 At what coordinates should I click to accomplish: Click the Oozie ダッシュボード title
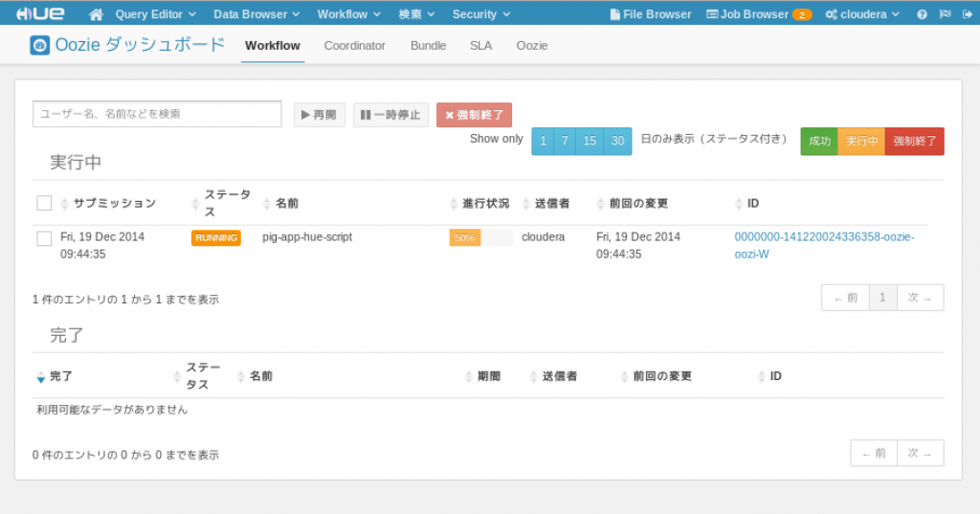(x=140, y=45)
